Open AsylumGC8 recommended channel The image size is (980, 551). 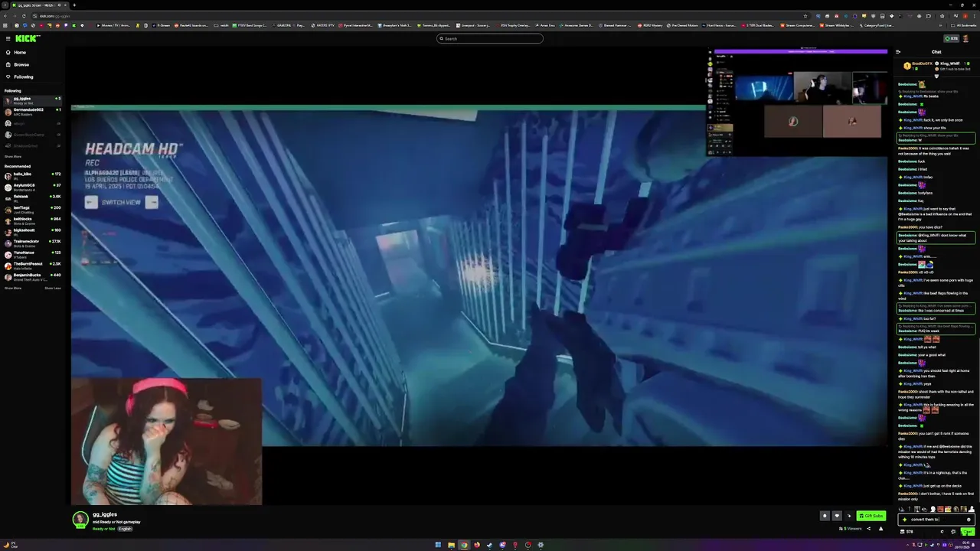pyautogui.click(x=32, y=186)
